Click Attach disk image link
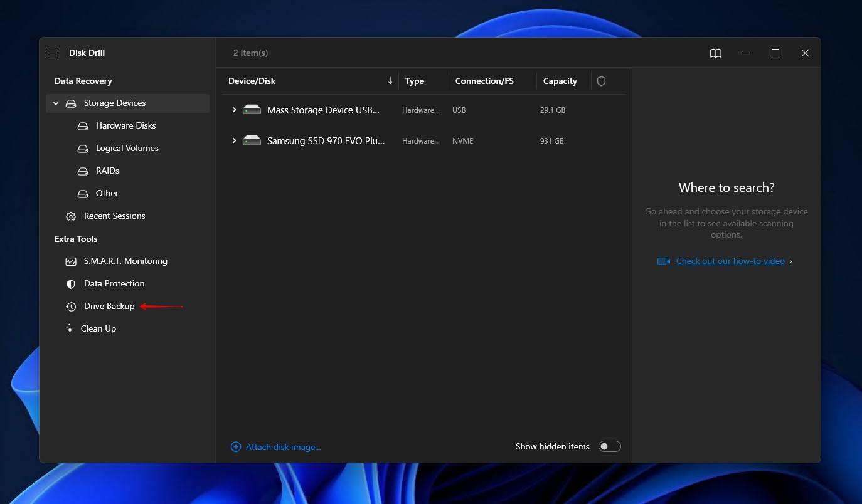 [x=283, y=447]
